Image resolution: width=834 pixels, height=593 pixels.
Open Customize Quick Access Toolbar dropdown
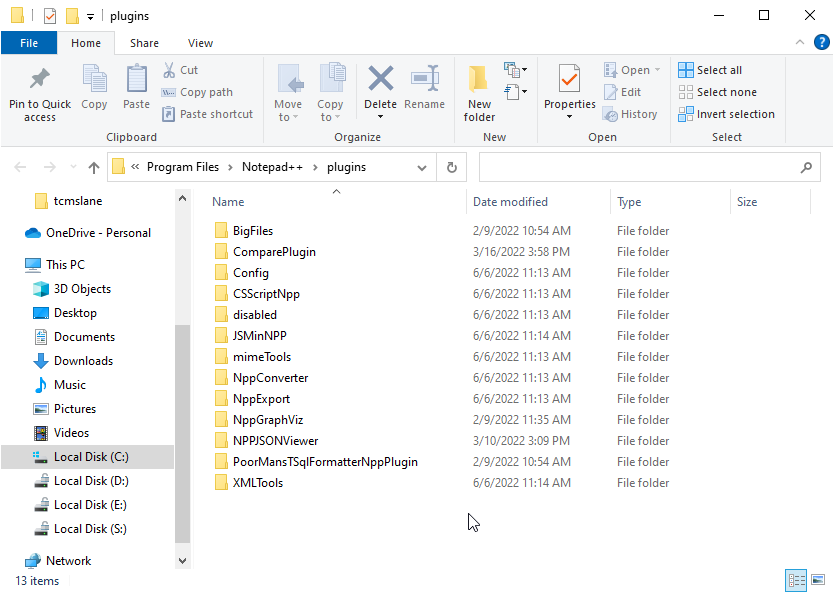(90, 17)
